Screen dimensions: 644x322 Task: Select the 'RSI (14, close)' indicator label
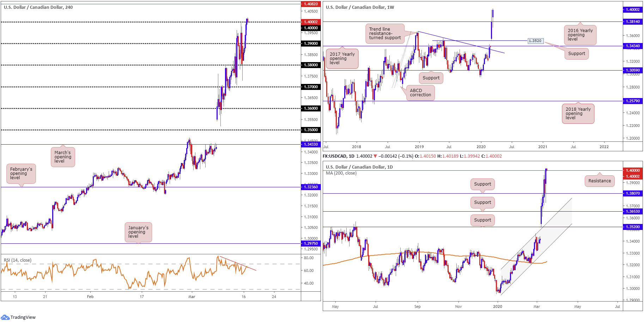click(18, 260)
